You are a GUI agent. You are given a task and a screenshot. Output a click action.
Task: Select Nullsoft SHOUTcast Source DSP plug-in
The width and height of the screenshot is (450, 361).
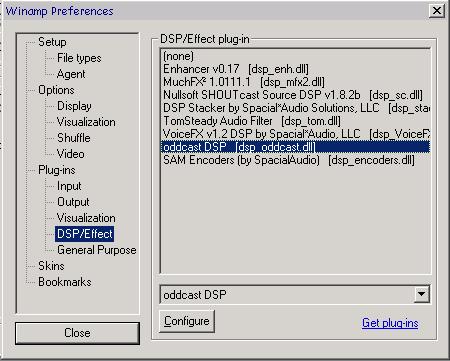[x=295, y=95]
